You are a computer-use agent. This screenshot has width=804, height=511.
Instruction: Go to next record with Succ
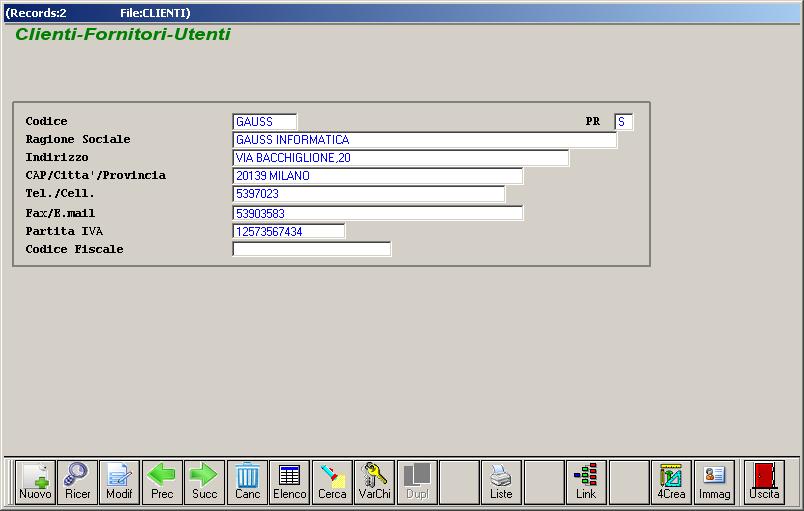click(205, 482)
